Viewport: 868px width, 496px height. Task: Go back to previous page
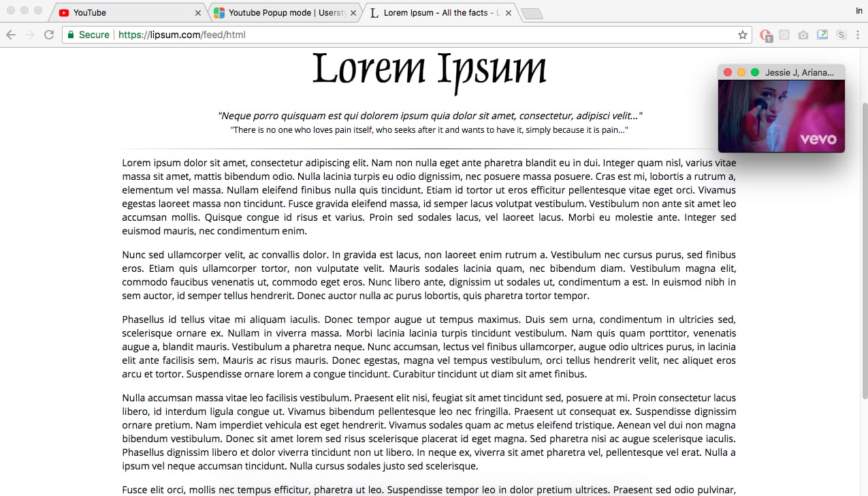[11, 35]
